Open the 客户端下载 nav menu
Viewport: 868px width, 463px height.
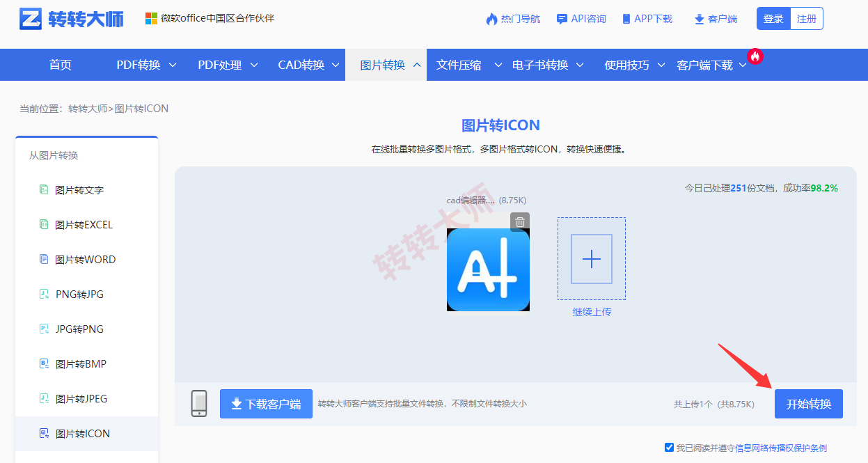pyautogui.click(x=704, y=65)
